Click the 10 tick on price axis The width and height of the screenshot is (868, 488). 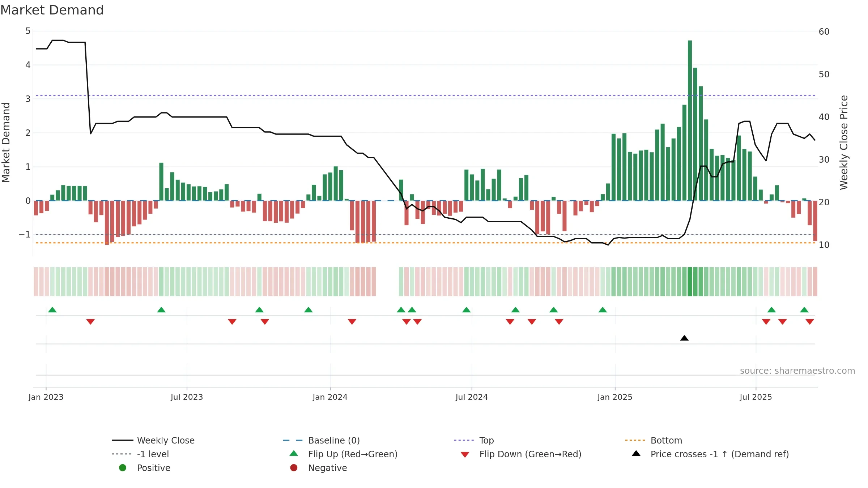(x=824, y=245)
